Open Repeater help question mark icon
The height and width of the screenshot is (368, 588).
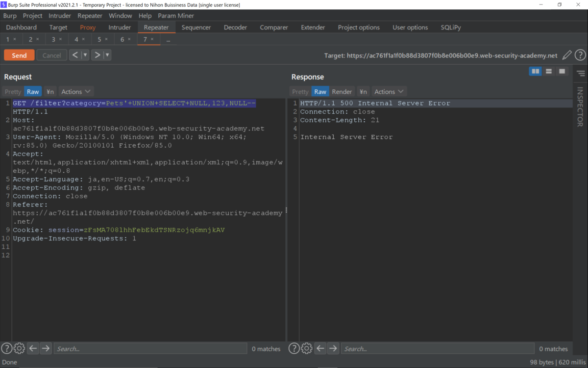580,55
